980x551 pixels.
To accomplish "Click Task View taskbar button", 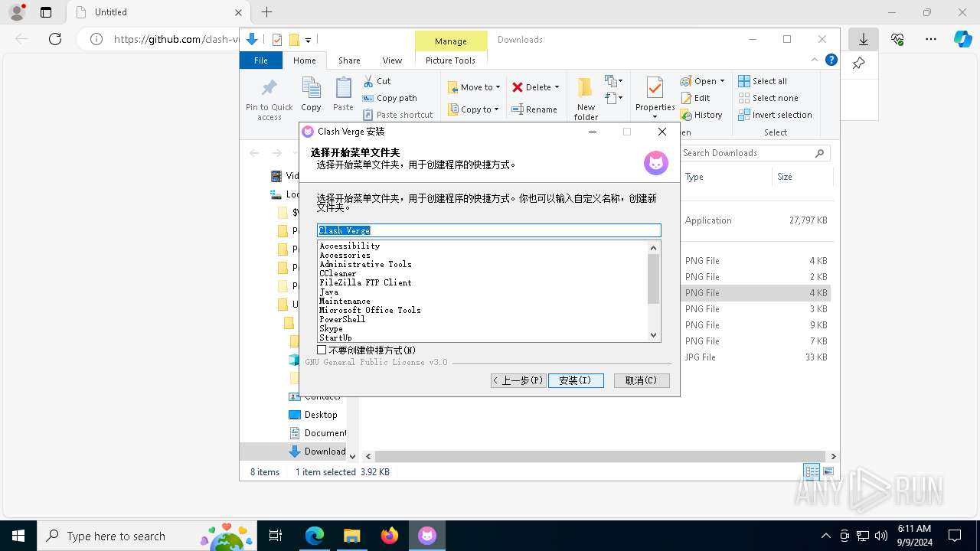I will [276, 536].
